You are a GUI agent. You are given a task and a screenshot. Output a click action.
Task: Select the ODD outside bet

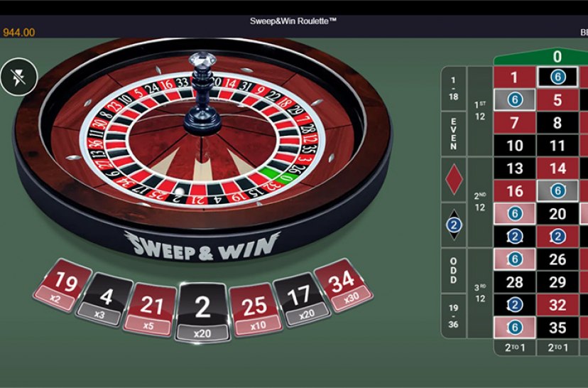pyautogui.click(x=454, y=270)
